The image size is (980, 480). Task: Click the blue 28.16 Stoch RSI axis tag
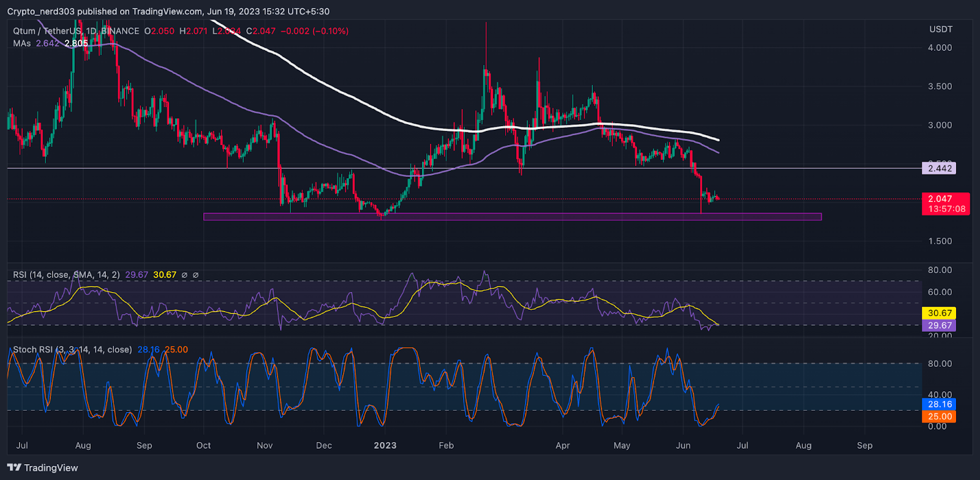click(939, 404)
